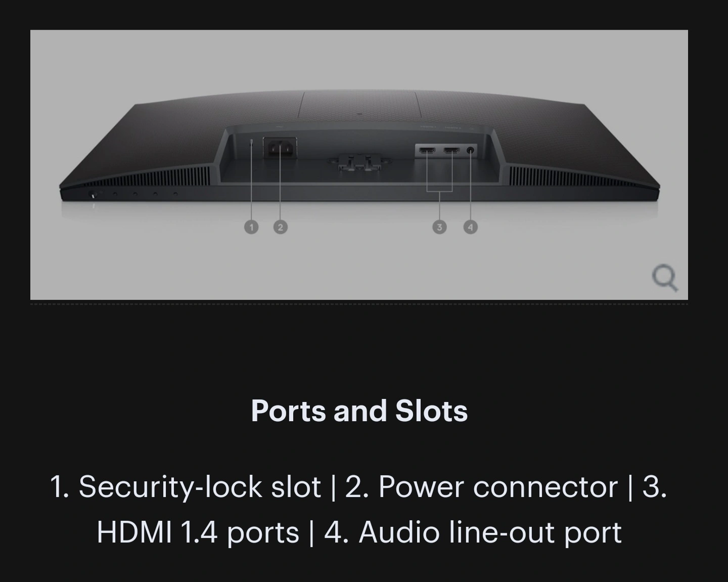Click callout marker number 1
Screen dimensions: 728x582
251,227
